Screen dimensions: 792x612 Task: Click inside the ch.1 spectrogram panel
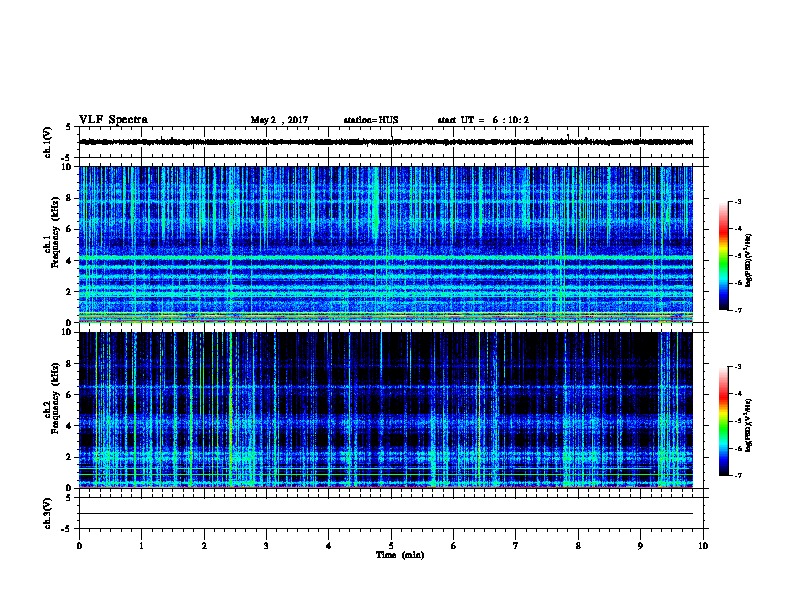coord(386,244)
